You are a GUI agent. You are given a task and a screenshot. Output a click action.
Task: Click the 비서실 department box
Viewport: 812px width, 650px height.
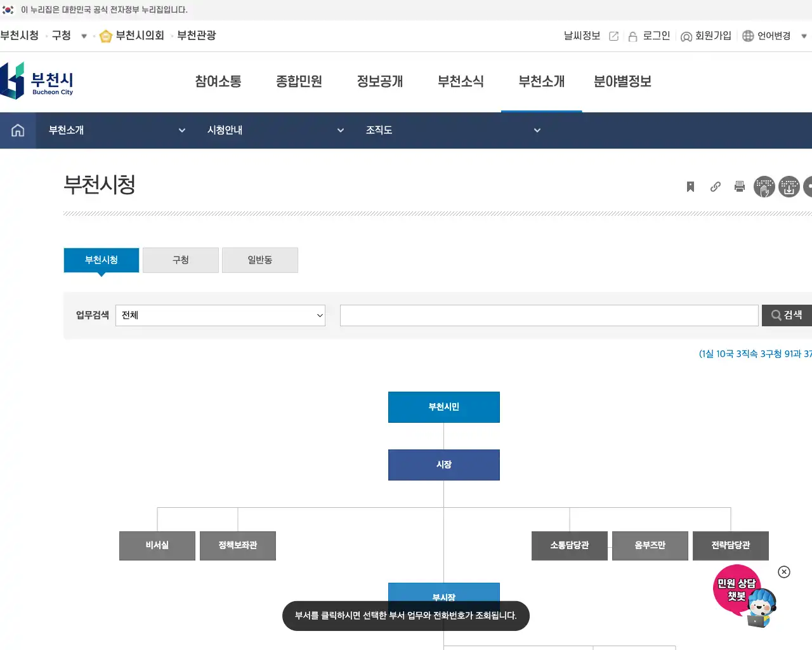157,546
